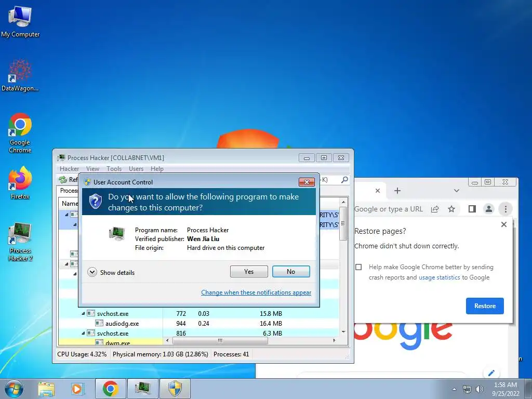Image resolution: width=532 pixels, height=399 pixels.
Task: Open the Tools menu in Process Hacker
Action: (114, 169)
